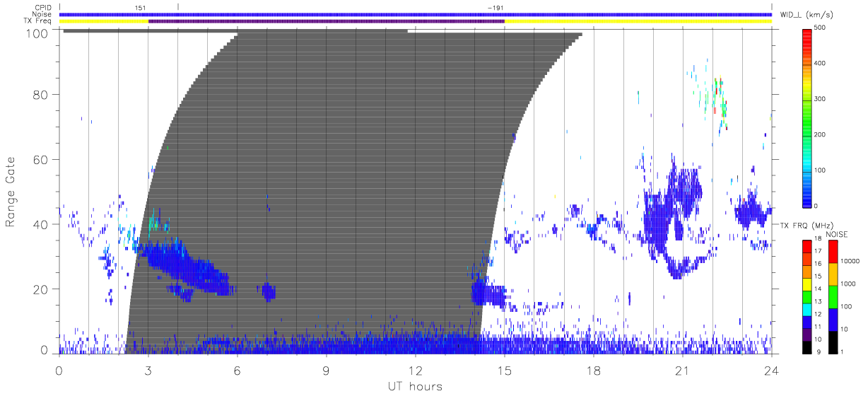
Task: Click the Range Gate axis title
Action: (11, 191)
